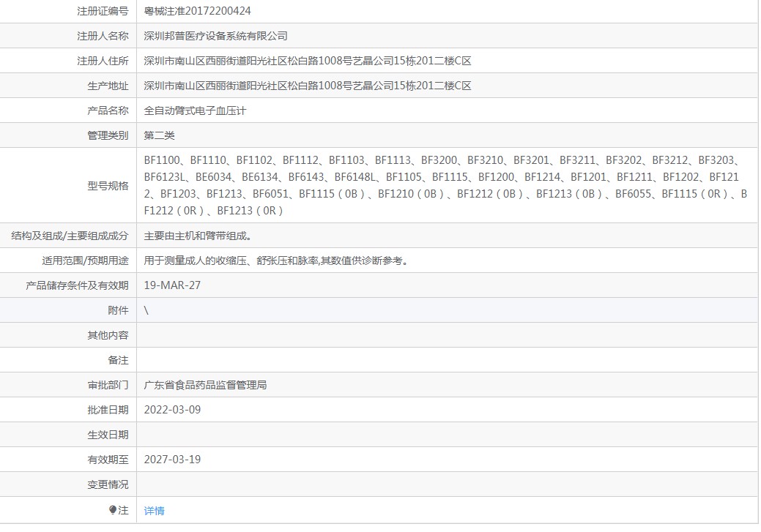Click model code BF6148L
The width and height of the screenshot is (761, 532).
pyautogui.click(x=355, y=177)
